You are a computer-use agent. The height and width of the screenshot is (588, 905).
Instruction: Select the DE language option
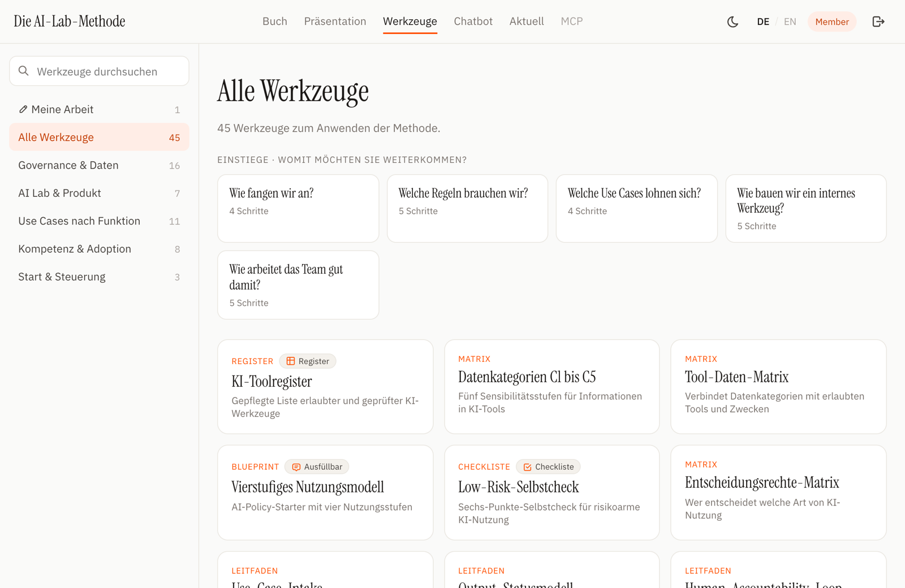[x=763, y=21]
